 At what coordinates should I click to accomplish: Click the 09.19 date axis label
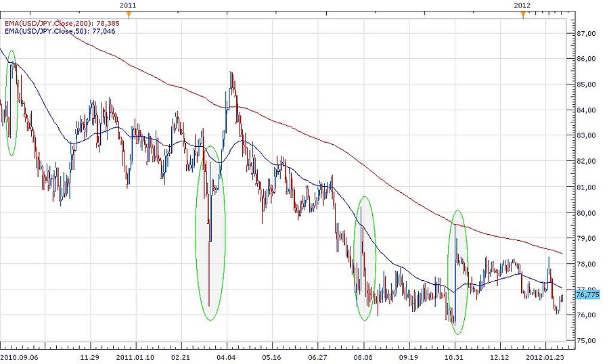click(x=408, y=355)
